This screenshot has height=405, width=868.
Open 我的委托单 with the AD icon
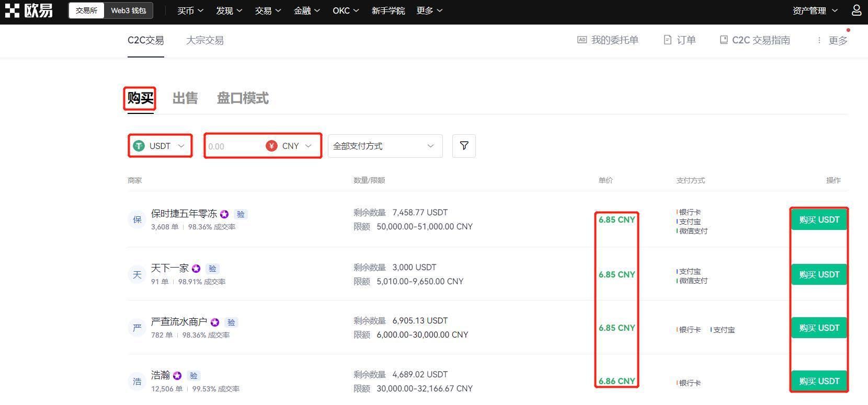[x=608, y=40]
